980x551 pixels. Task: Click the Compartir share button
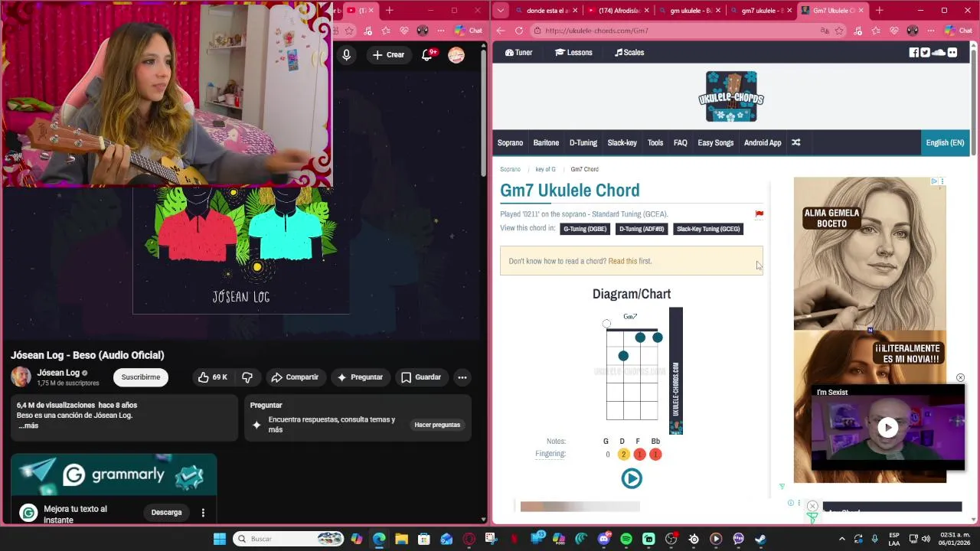tap(295, 377)
